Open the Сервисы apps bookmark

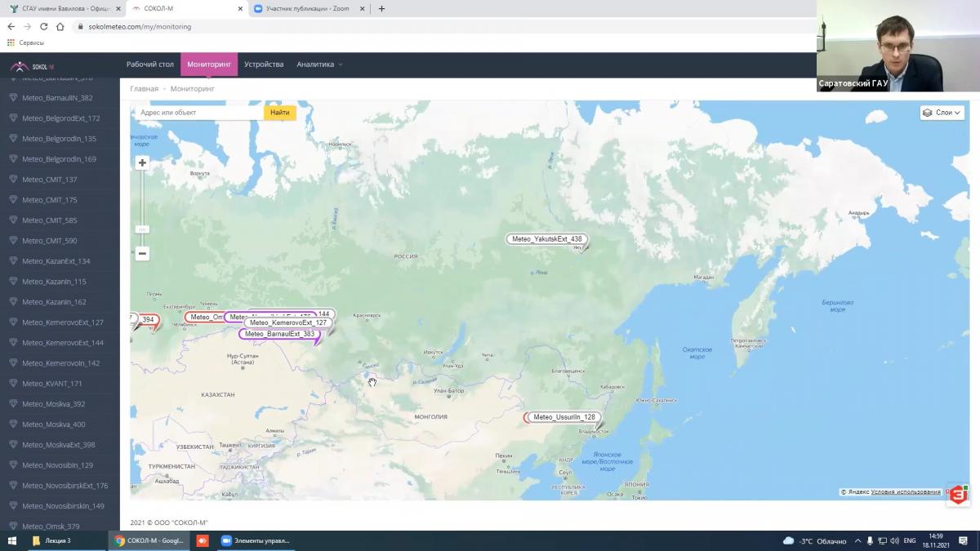[25, 42]
